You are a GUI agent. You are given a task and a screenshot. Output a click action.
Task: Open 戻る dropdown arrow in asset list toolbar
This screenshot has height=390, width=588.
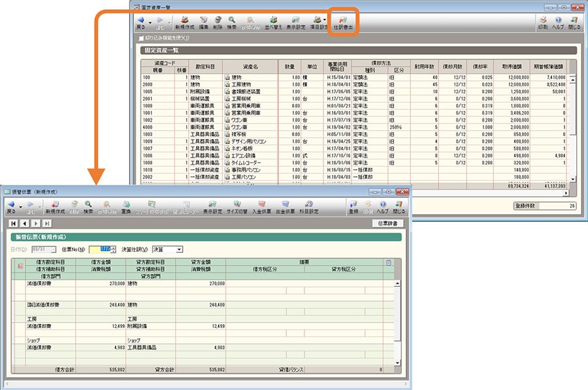[150, 24]
